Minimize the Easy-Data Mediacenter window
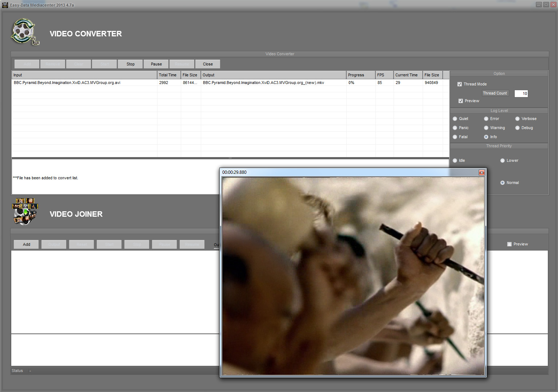The width and height of the screenshot is (558, 392). click(x=539, y=5)
